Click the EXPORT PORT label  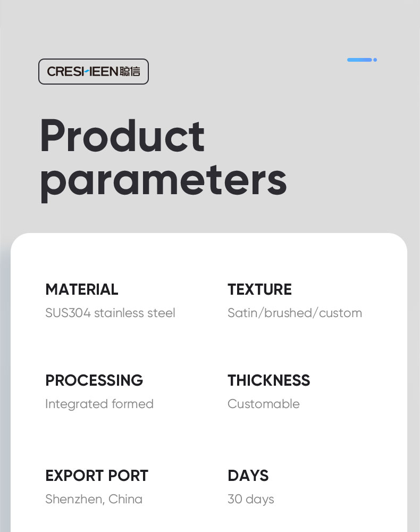(x=97, y=476)
